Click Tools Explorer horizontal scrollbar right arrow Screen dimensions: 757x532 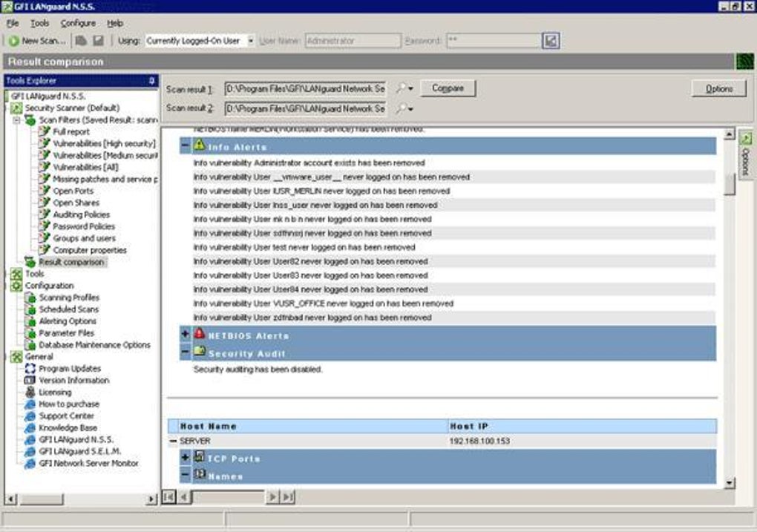click(151, 499)
